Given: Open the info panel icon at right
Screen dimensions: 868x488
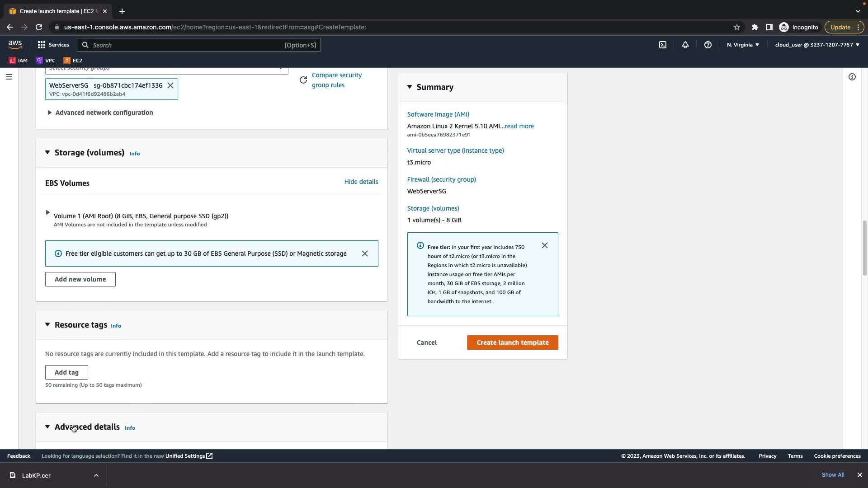Looking at the screenshot, I should [x=852, y=77].
